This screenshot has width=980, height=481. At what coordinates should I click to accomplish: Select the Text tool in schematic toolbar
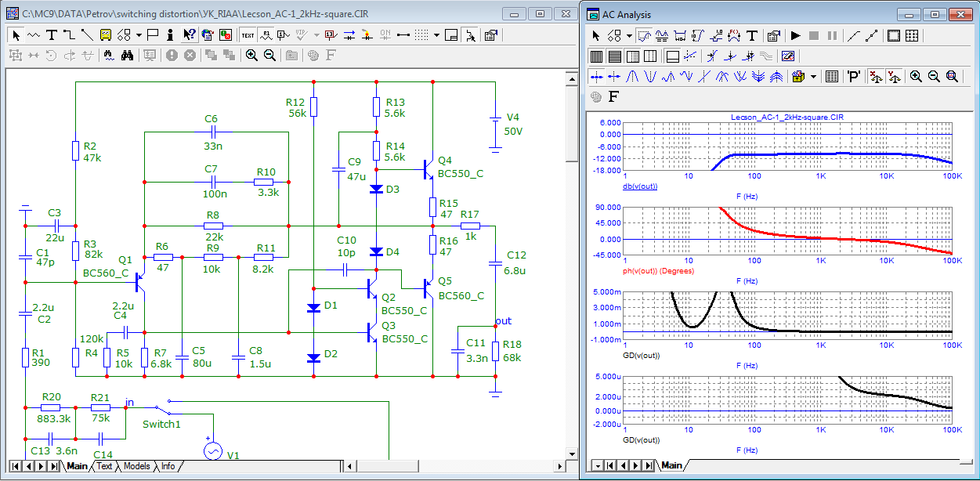(x=52, y=34)
